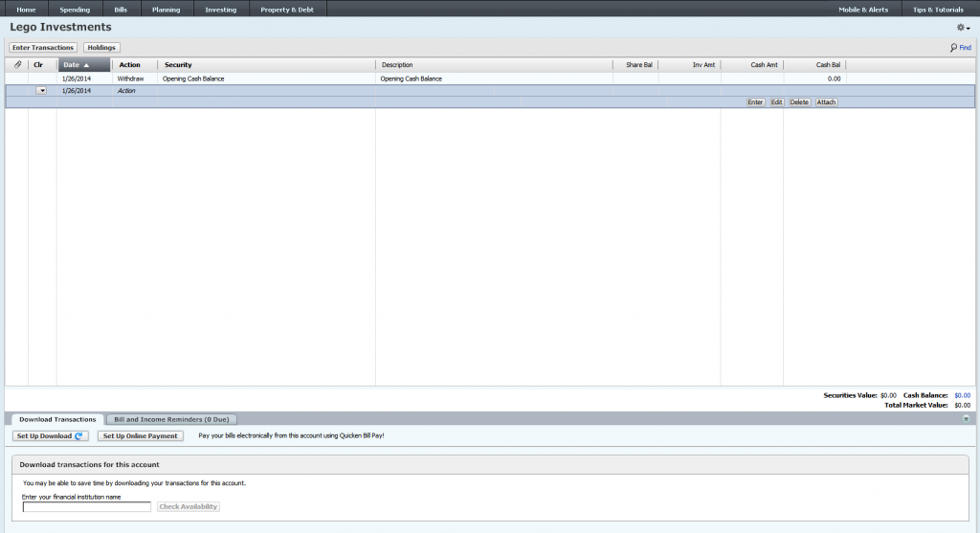This screenshot has width=980, height=533.
Task: Select the Opening Cash Balance description cell
Action: point(412,78)
